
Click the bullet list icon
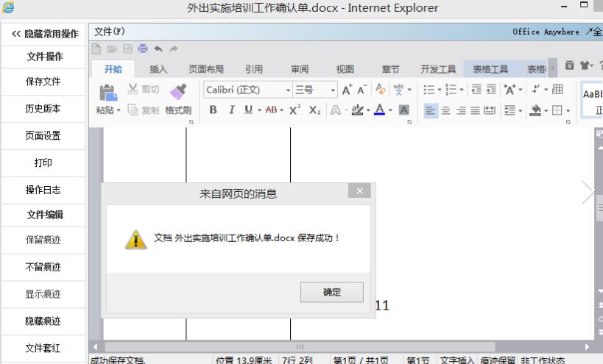pyautogui.click(x=429, y=90)
